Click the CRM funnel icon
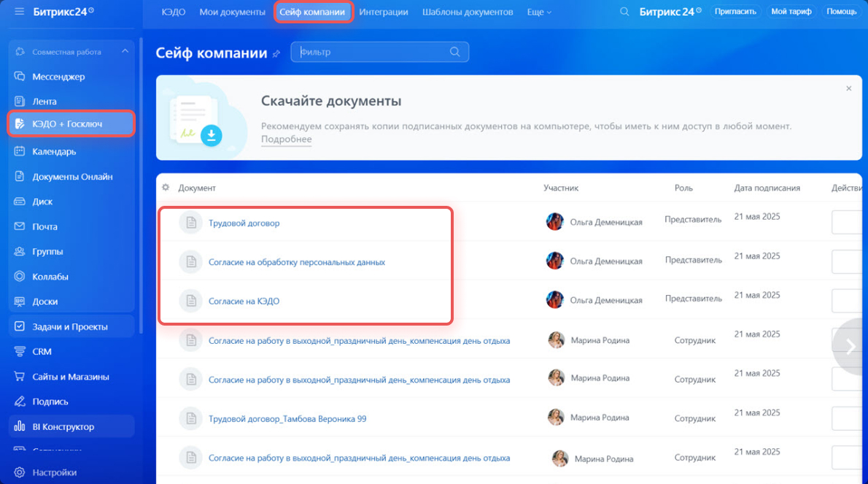This screenshot has height=484, width=868. pyautogui.click(x=20, y=352)
